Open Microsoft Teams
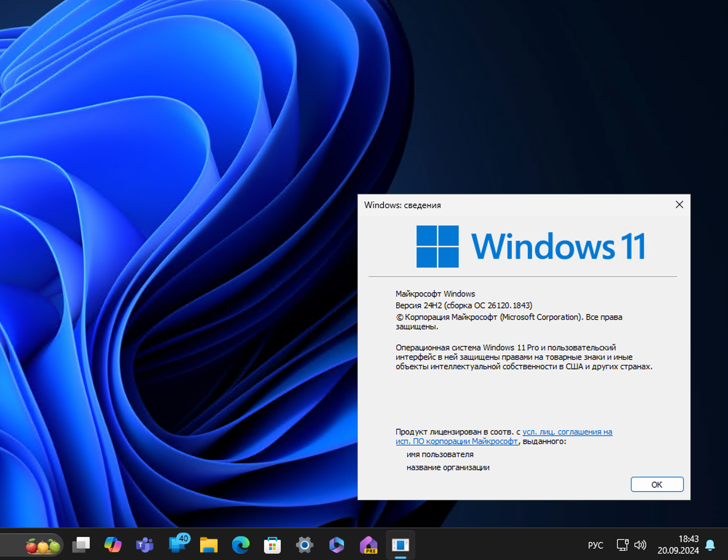This screenshot has width=728, height=560. pyautogui.click(x=145, y=544)
